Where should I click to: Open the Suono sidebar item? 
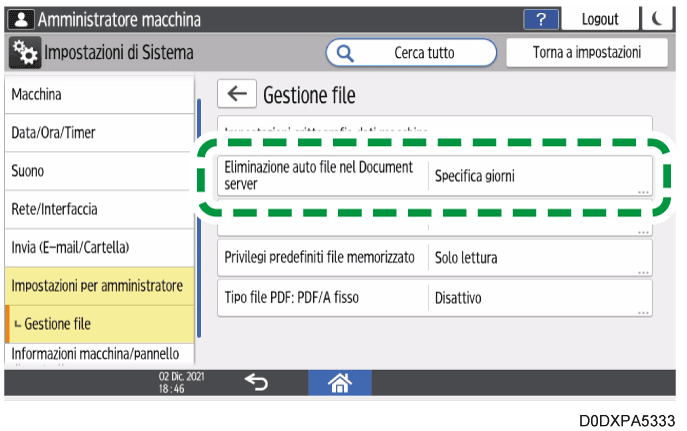(97, 171)
